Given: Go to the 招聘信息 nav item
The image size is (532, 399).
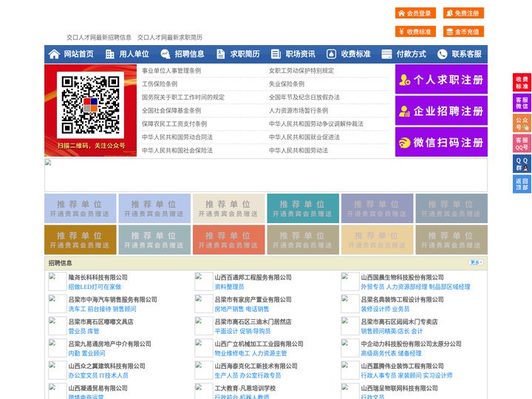Looking at the screenshot, I should click(189, 54).
